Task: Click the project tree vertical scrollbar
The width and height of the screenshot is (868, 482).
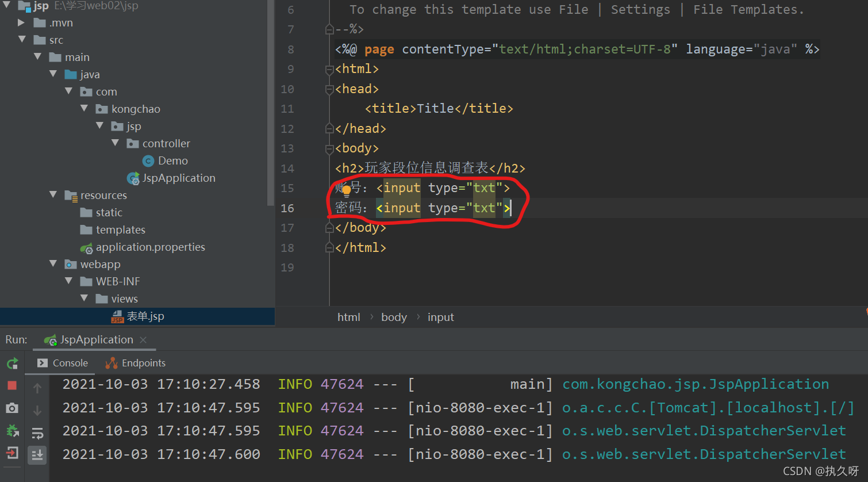Action: [x=271, y=103]
